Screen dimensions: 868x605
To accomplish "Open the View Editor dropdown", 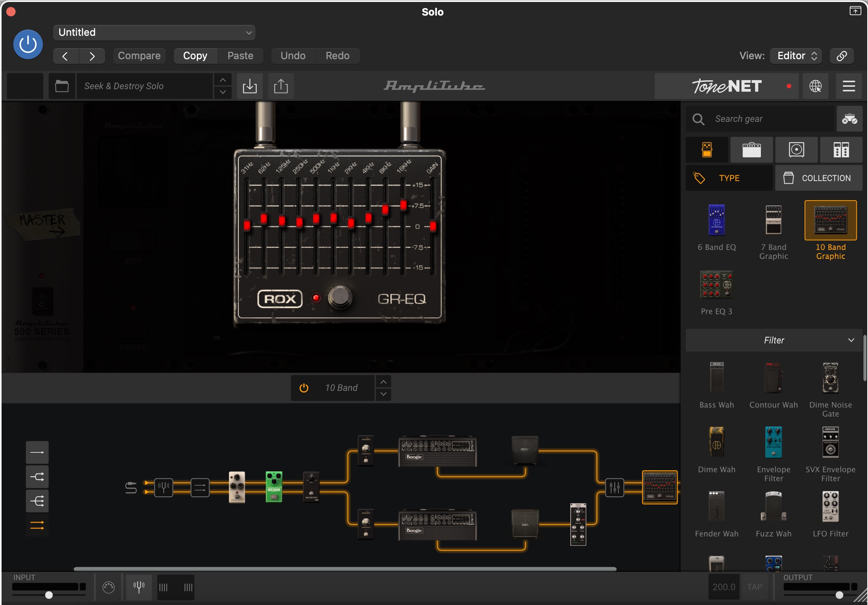I will 796,56.
